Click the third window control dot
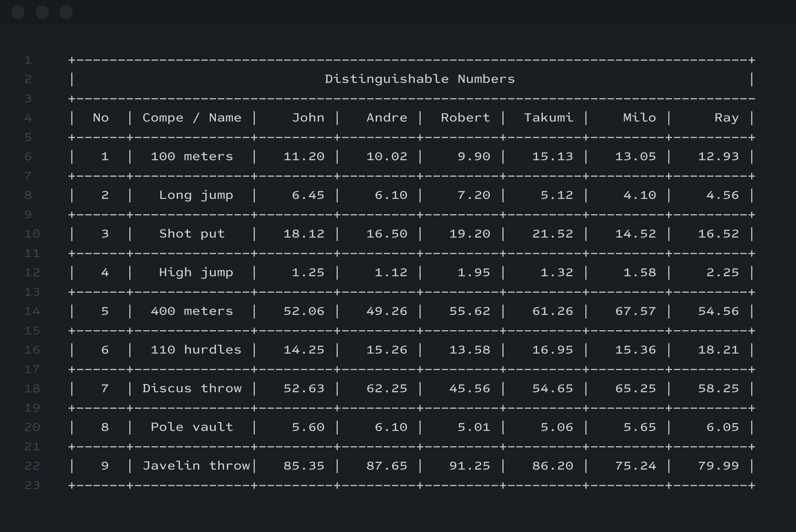Image resolution: width=796 pixels, height=532 pixels. click(66, 12)
